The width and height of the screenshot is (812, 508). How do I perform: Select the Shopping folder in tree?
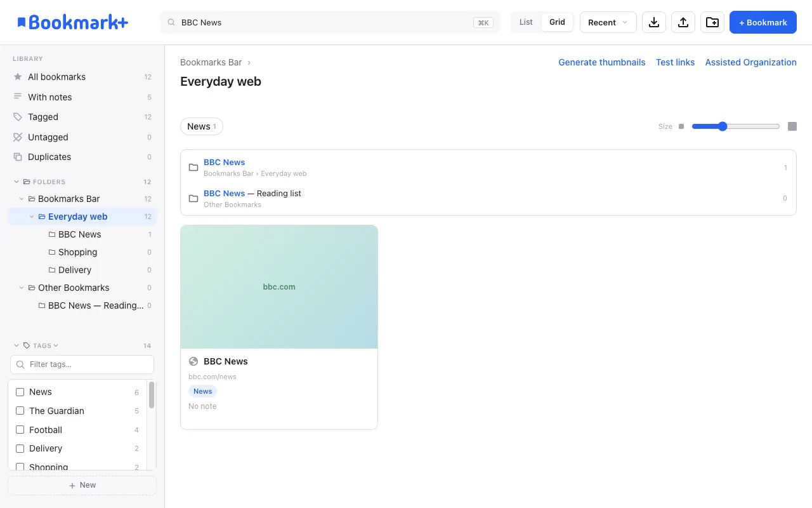[x=82, y=252]
